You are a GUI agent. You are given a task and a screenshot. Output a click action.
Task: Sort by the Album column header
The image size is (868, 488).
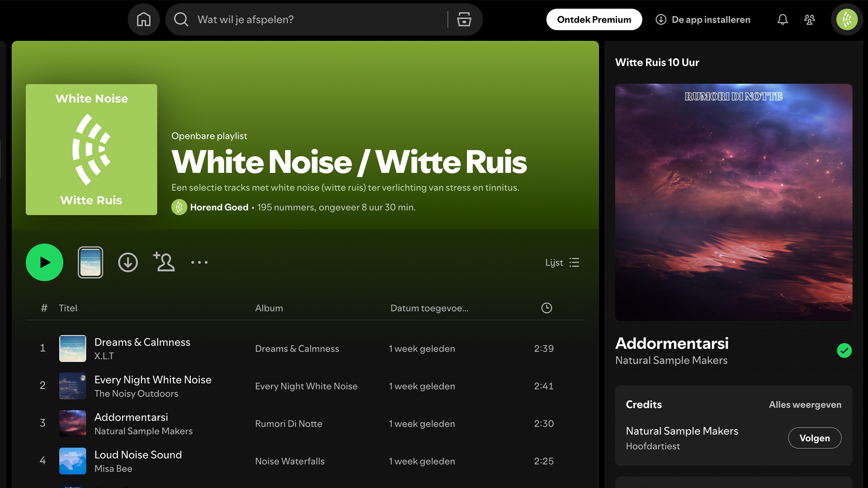269,308
